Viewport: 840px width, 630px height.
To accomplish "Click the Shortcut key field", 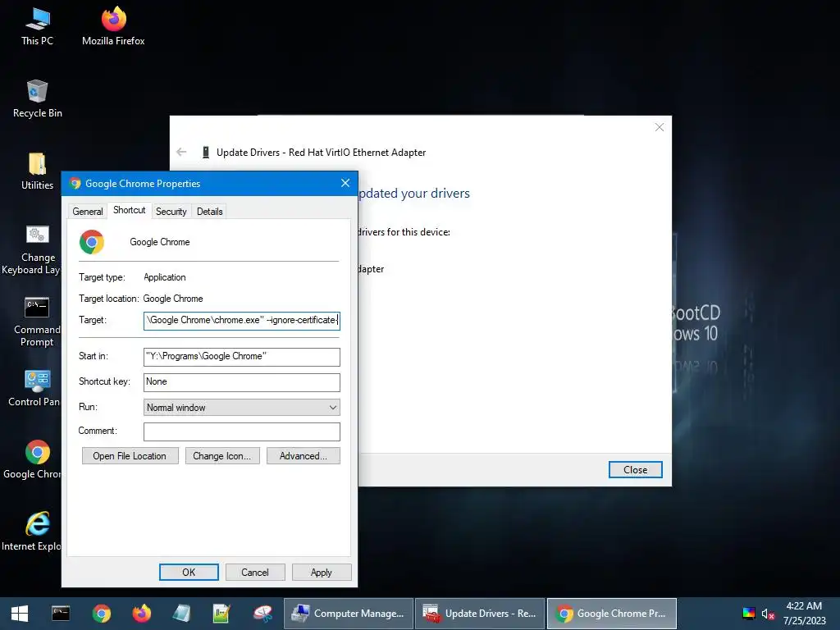I will coord(242,382).
